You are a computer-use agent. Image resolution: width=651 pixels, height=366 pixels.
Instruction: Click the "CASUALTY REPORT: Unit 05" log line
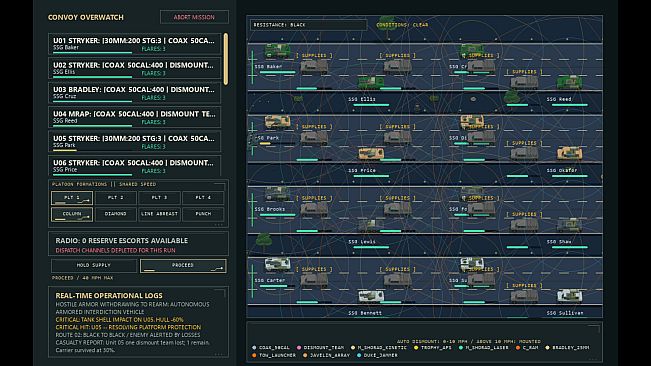(133, 343)
